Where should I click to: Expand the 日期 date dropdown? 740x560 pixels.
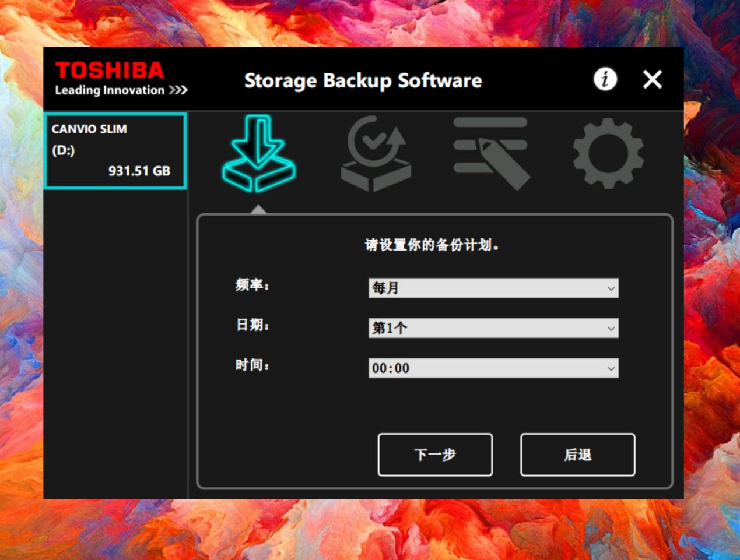493,328
